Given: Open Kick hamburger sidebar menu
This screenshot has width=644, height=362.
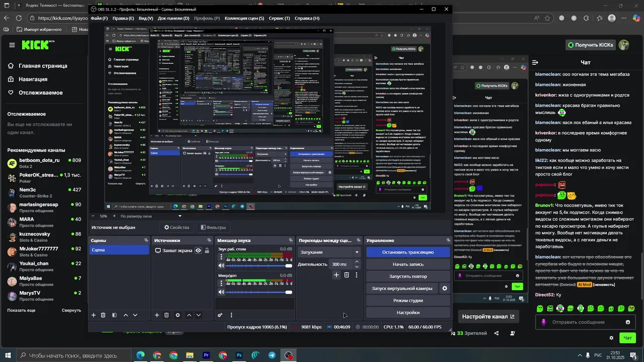Looking at the screenshot, I should [x=12, y=45].
